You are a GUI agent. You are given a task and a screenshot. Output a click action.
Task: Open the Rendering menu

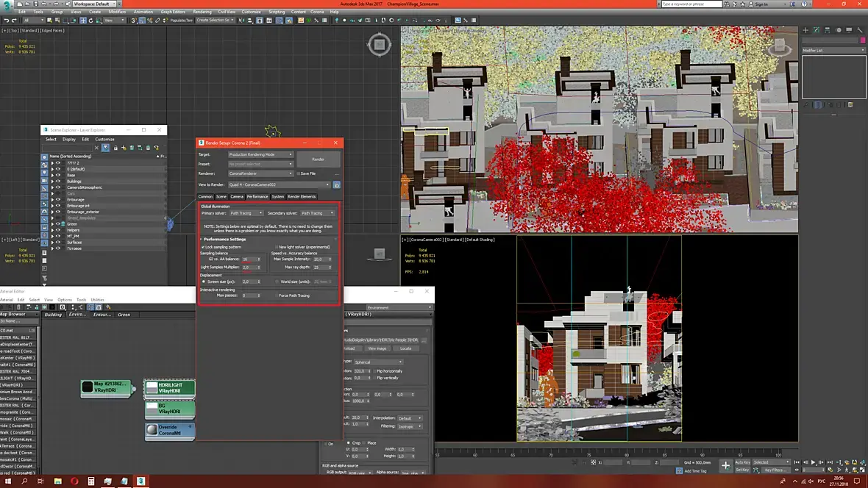pos(202,12)
